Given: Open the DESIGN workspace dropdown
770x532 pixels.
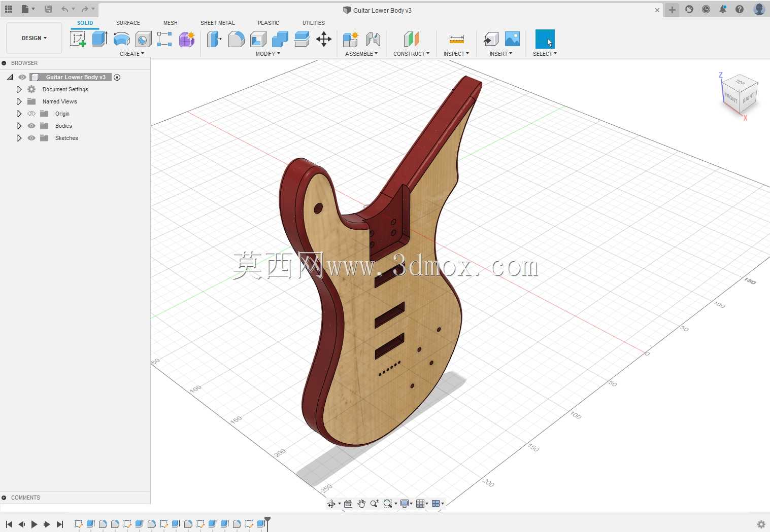Looking at the screenshot, I should pyautogui.click(x=34, y=38).
